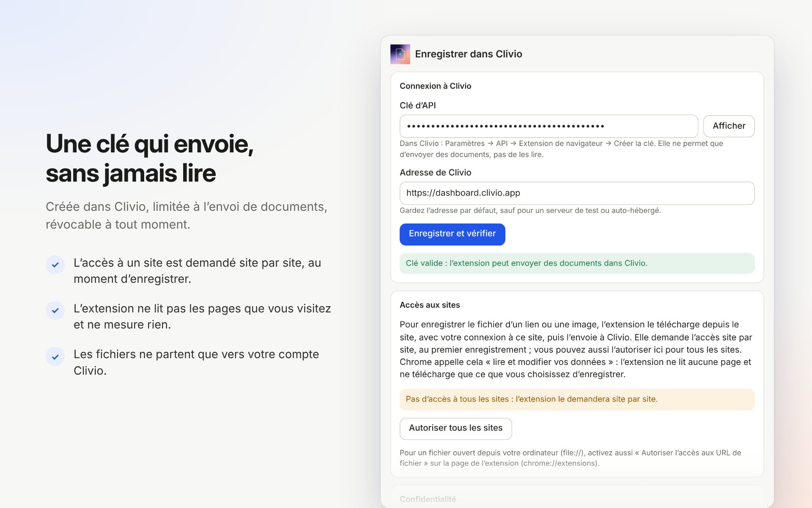
Task: Click the "Adresse de Clivio" field label
Action: point(435,172)
